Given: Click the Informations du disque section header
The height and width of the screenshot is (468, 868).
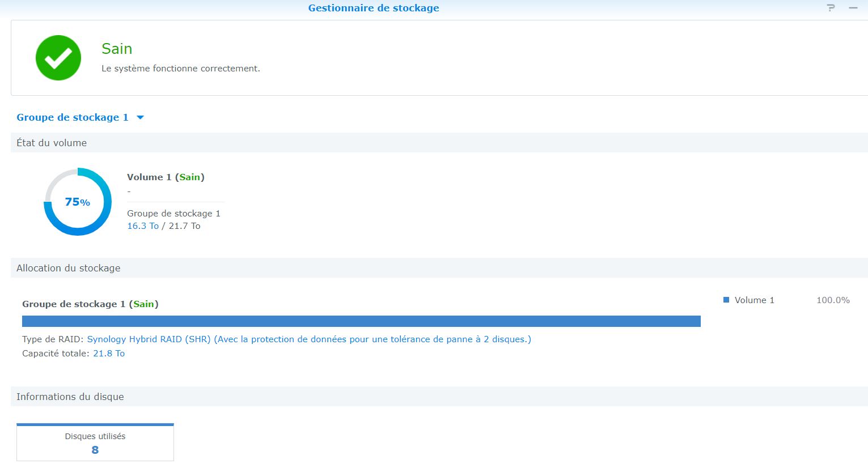Looking at the screenshot, I should point(439,397).
